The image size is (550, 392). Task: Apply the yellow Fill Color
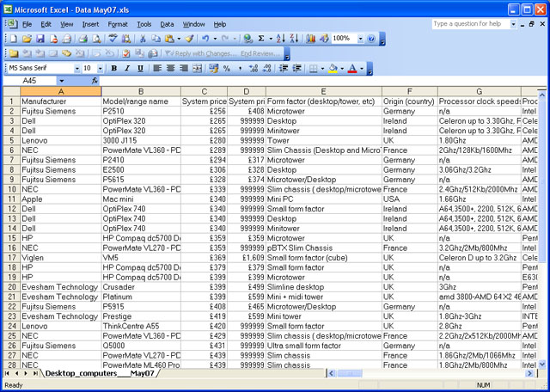point(333,69)
